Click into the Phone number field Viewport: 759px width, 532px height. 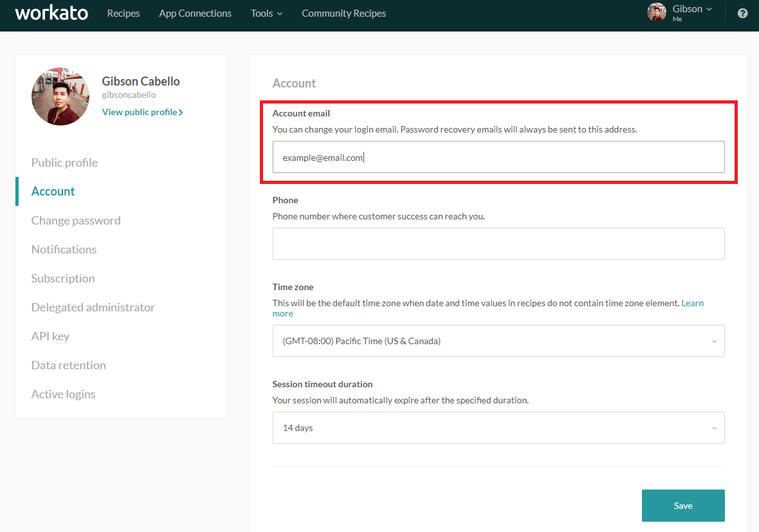pos(498,244)
